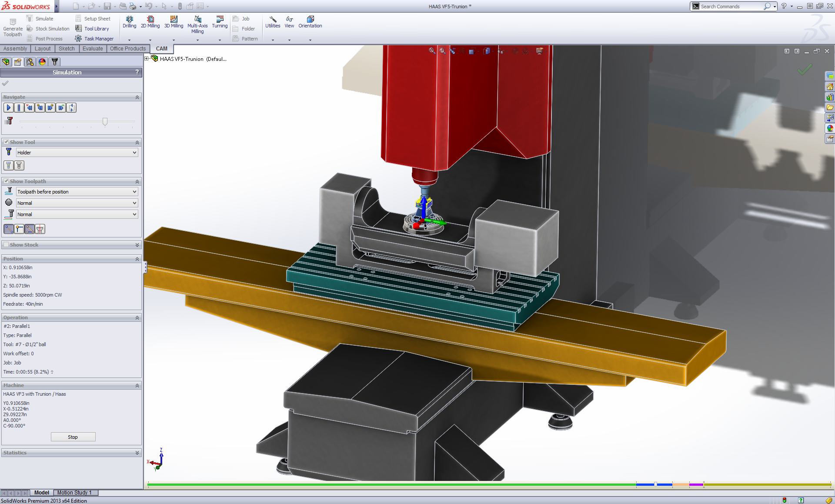Expand the Statistics section
This screenshot has width=835, height=504.
click(x=137, y=453)
